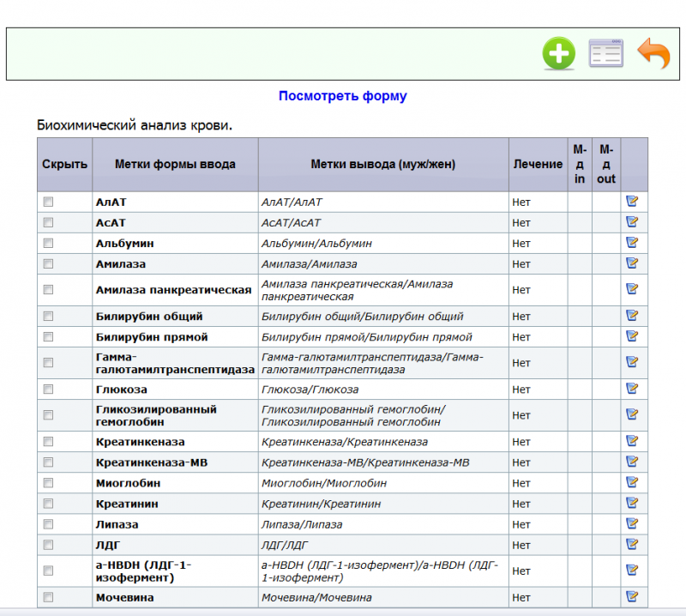Open edit icon for Глюкоза row
686x616 pixels.
[633, 389]
